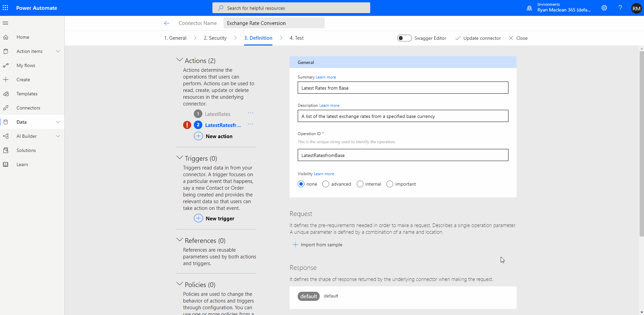Click the help question mark icon
644x315 pixels.
[x=620, y=8]
